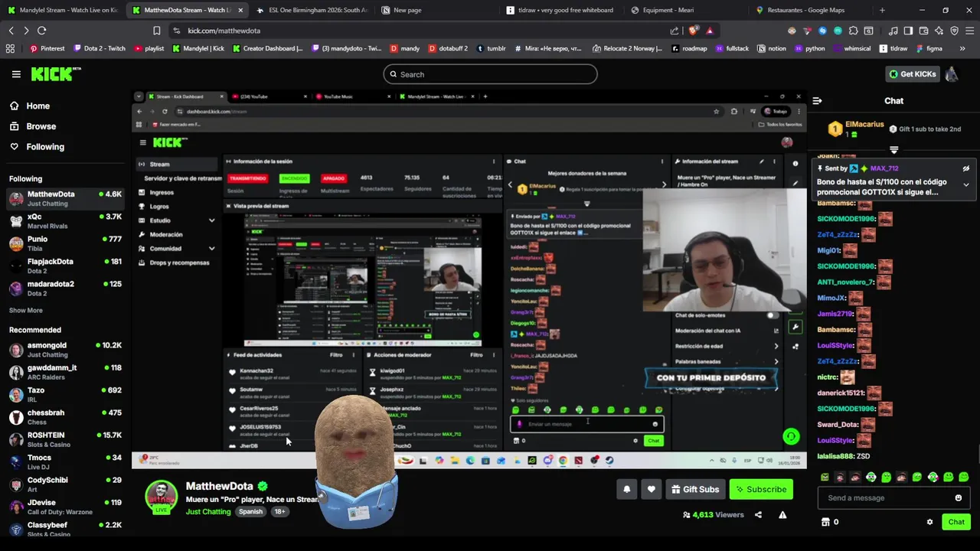Click the page share icon in address bar
This screenshot has width=980, height=551.
tap(675, 31)
